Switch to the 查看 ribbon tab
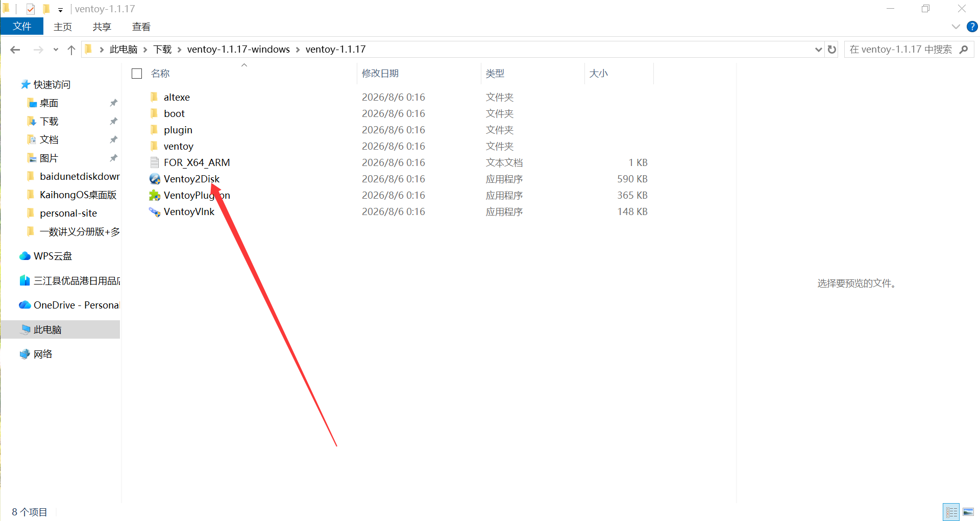The height and width of the screenshot is (521, 980). coord(141,27)
